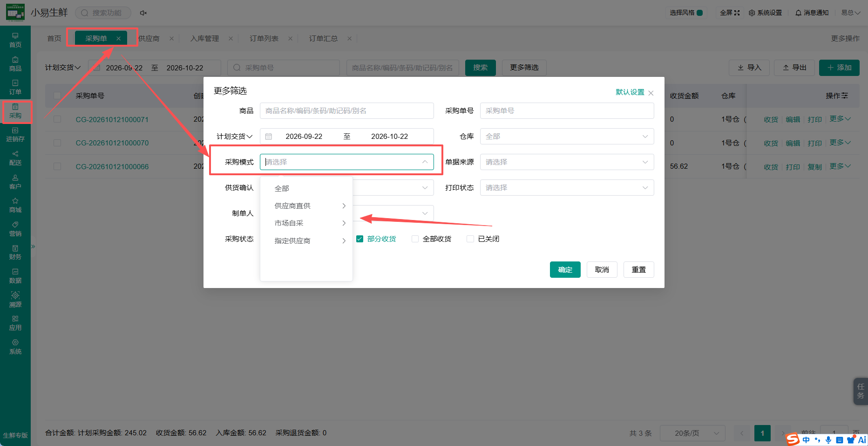Open the 首页 sidebar icon
Image resolution: width=868 pixels, height=446 pixels.
tap(15, 40)
